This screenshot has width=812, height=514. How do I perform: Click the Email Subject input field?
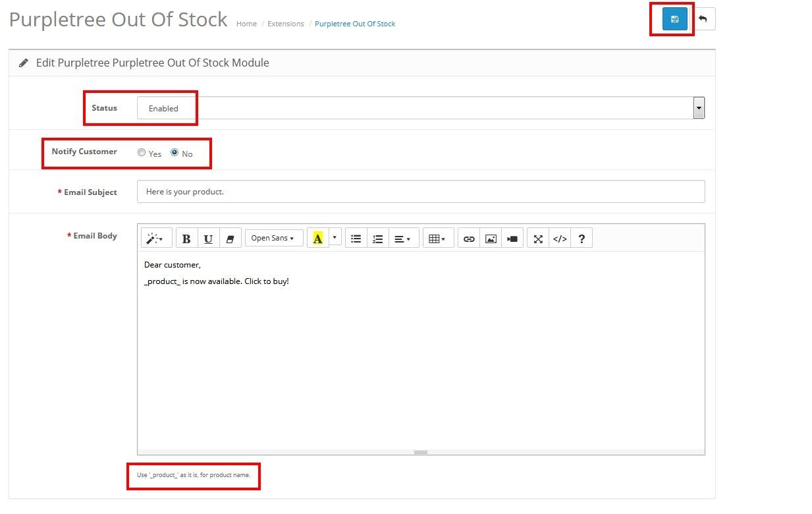(421, 192)
